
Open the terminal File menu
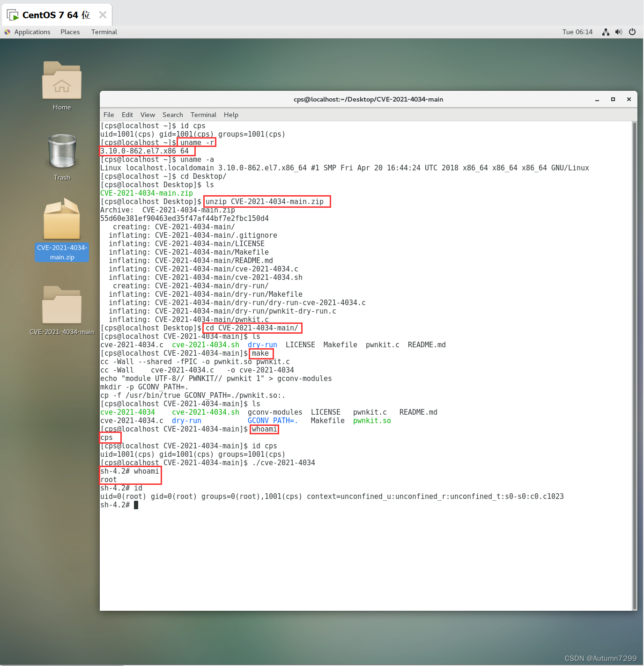(x=109, y=115)
